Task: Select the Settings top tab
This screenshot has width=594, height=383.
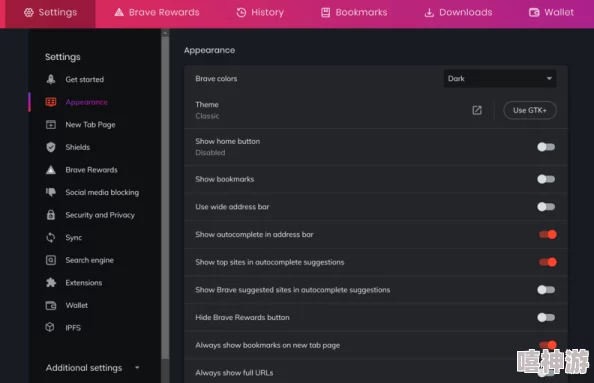Action: (x=50, y=13)
